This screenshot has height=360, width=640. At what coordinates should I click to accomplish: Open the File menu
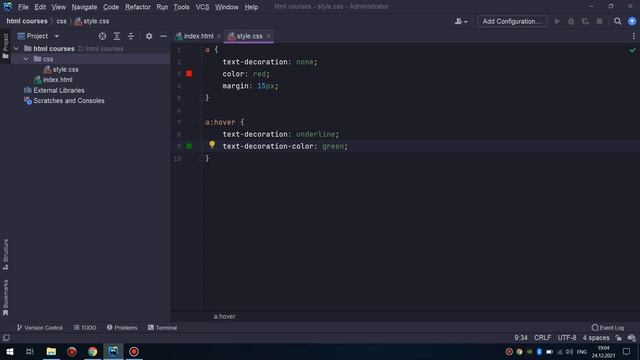pos(23,7)
